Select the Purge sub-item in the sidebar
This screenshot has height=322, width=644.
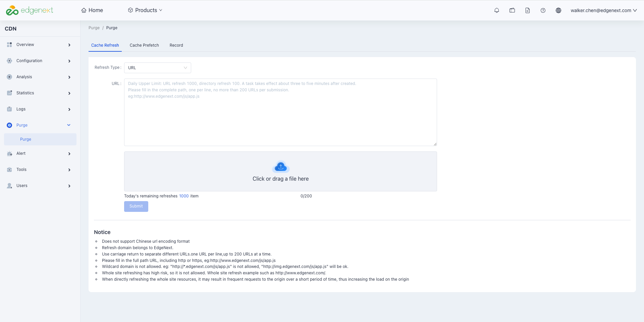[x=40, y=139]
